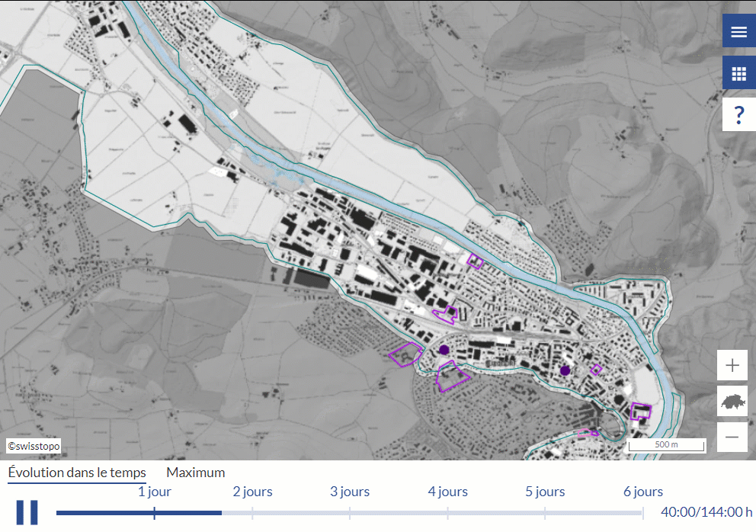The image size is (756, 532).
Task: Go to the 5 jours label
Action: [x=545, y=492]
